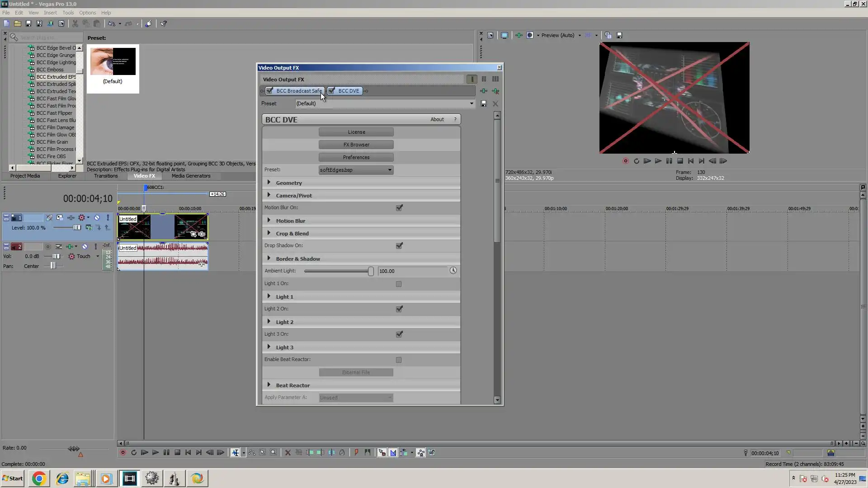Click the Preferences button
Viewport: 868px width, 488px height.
click(356, 158)
